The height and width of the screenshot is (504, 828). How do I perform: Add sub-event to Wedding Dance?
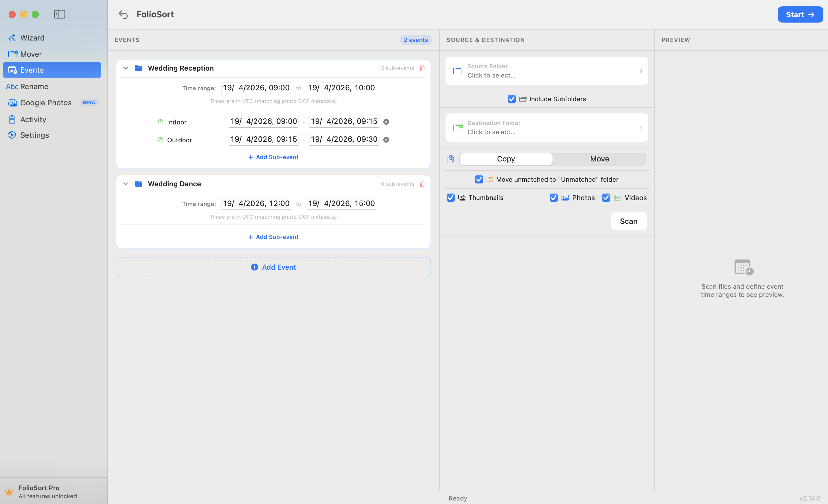click(273, 237)
